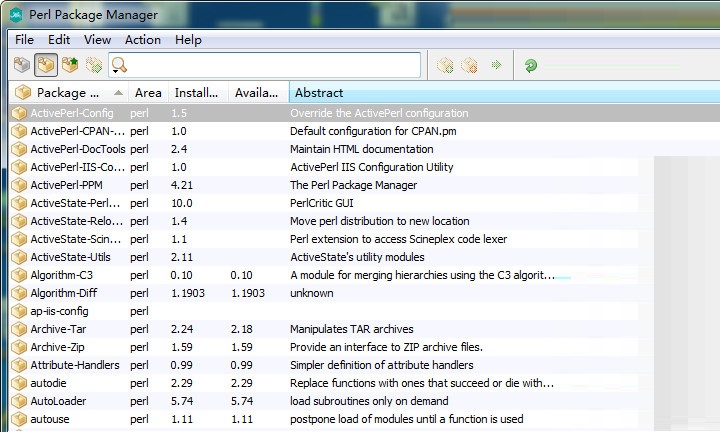The image size is (720, 432).
Task: Select Archive-Tar package icon
Action: point(19,329)
